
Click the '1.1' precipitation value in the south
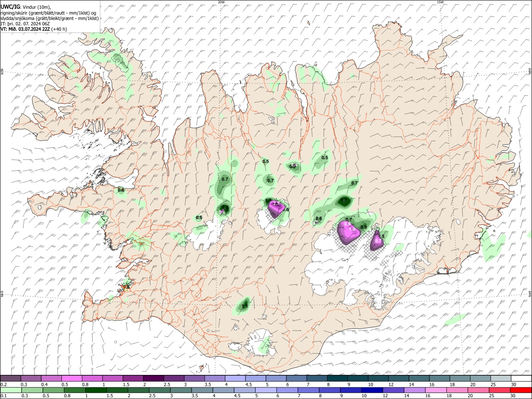point(245,307)
